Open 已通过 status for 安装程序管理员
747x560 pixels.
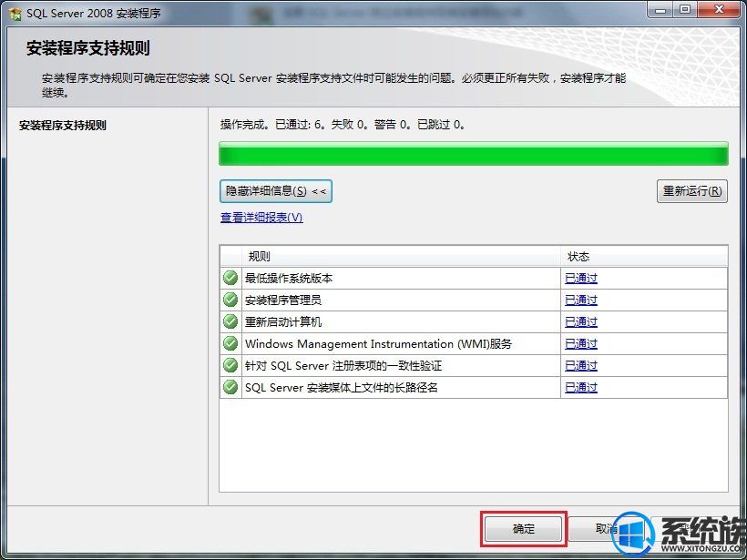580,300
